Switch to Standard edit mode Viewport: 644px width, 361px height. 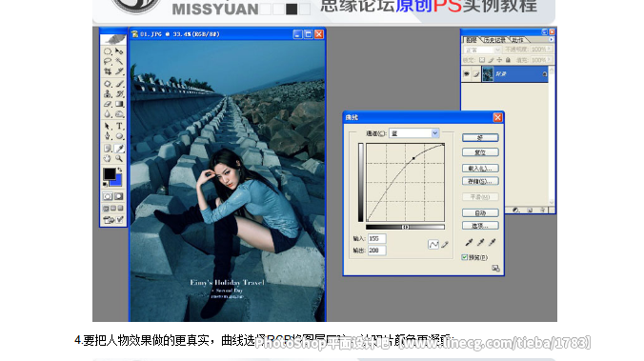click(108, 196)
